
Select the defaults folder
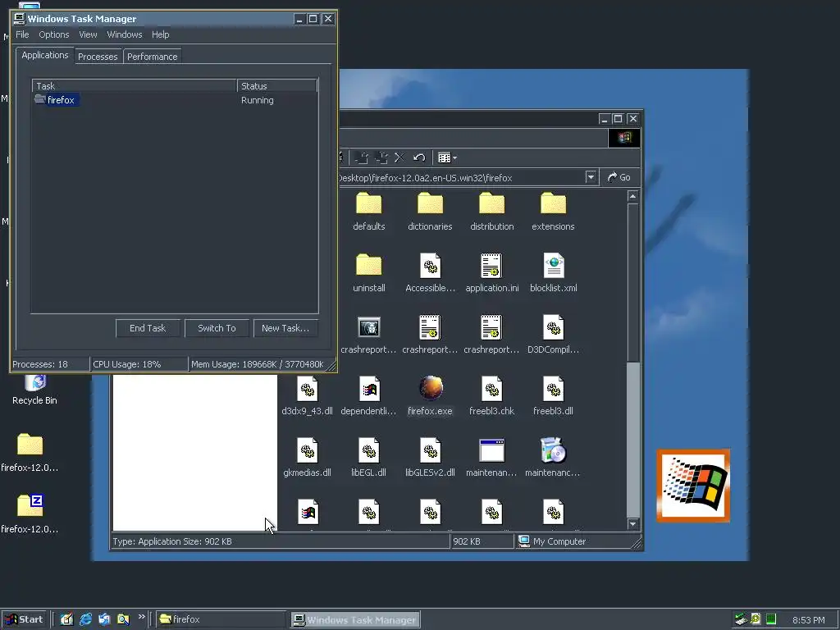click(368, 212)
